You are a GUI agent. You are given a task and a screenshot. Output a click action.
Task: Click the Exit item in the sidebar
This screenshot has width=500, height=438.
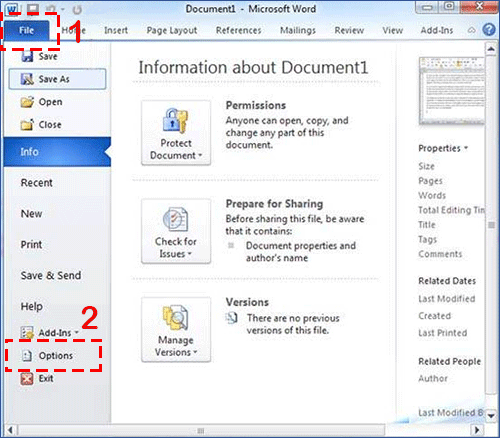[x=37, y=379]
